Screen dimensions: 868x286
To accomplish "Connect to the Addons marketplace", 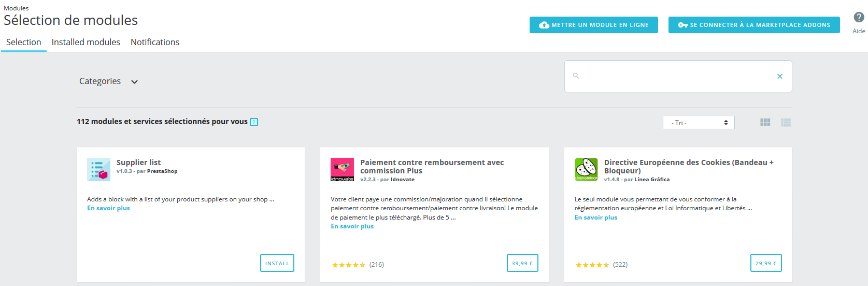I will [754, 25].
